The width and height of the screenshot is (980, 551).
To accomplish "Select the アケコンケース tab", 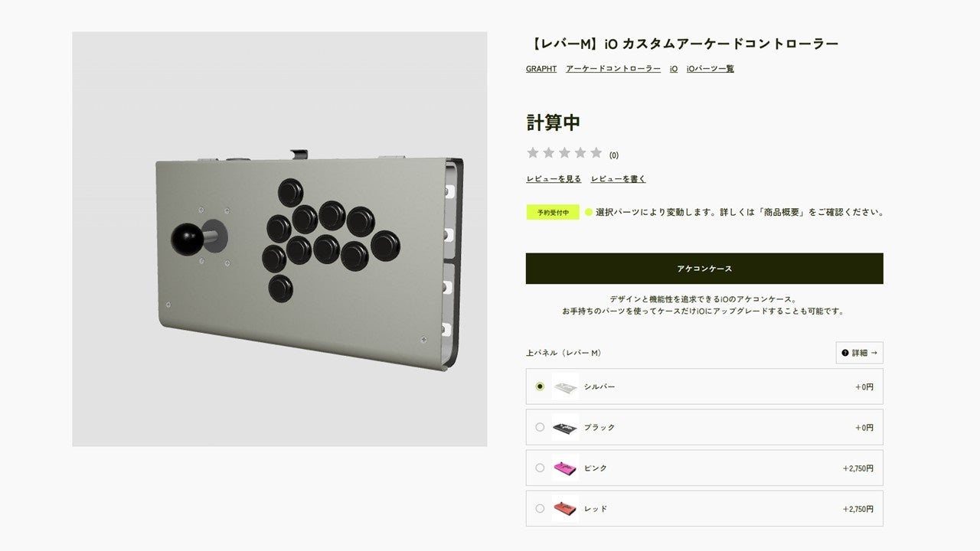I will tap(704, 268).
